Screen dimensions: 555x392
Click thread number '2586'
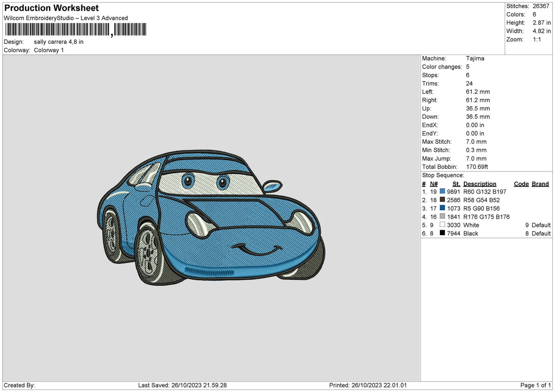[454, 200]
